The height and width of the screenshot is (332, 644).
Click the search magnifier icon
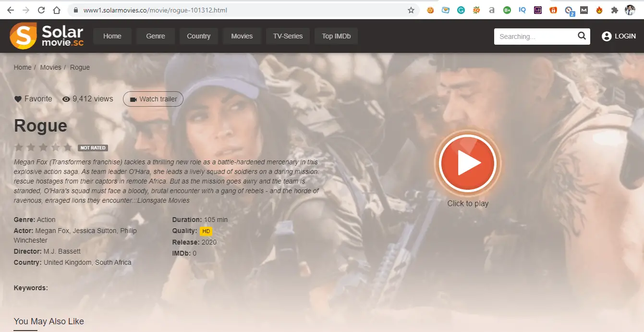pyautogui.click(x=582, y=36)
